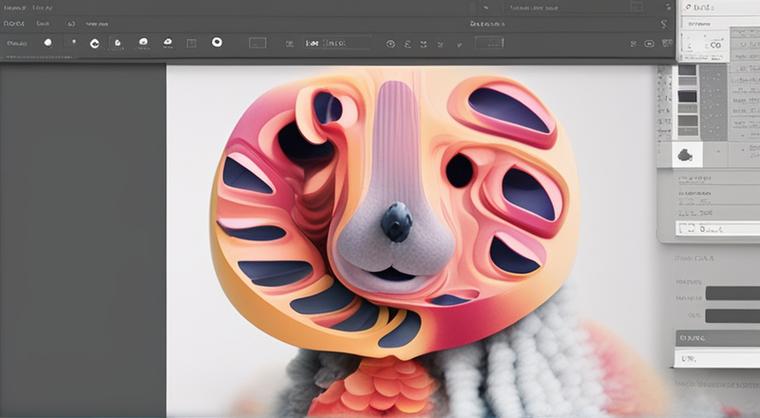The image size is (760, 418).
Task: Select the tiny dot brush preset
Action: click(x=74, y=42)
